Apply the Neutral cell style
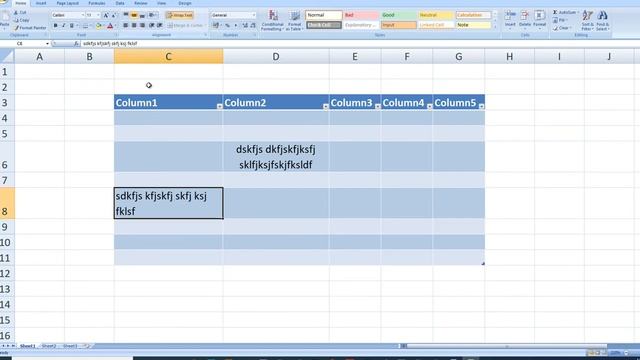The height and width of the screenshot is (360, 640). click(436, 15)
